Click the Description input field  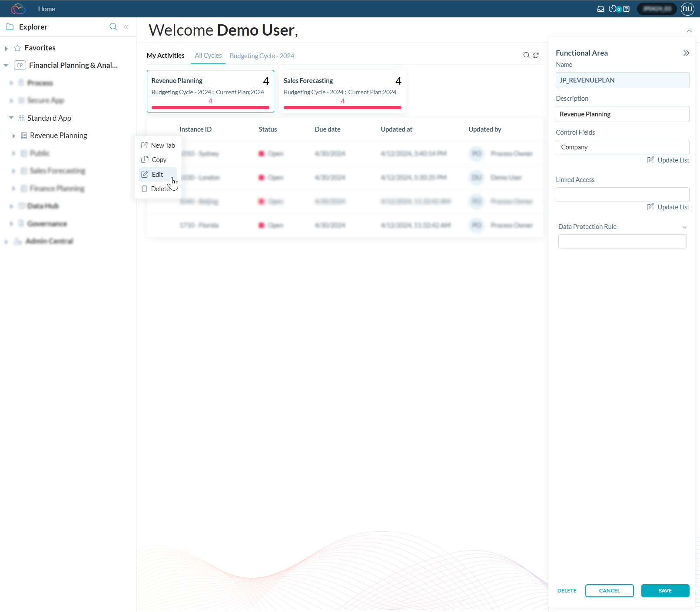pos(622,114)
